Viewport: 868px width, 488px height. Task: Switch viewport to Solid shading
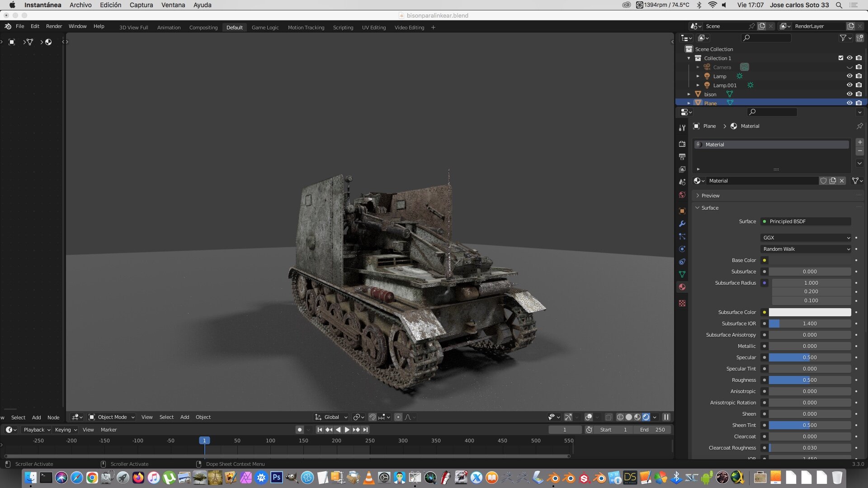click(628, 417)
